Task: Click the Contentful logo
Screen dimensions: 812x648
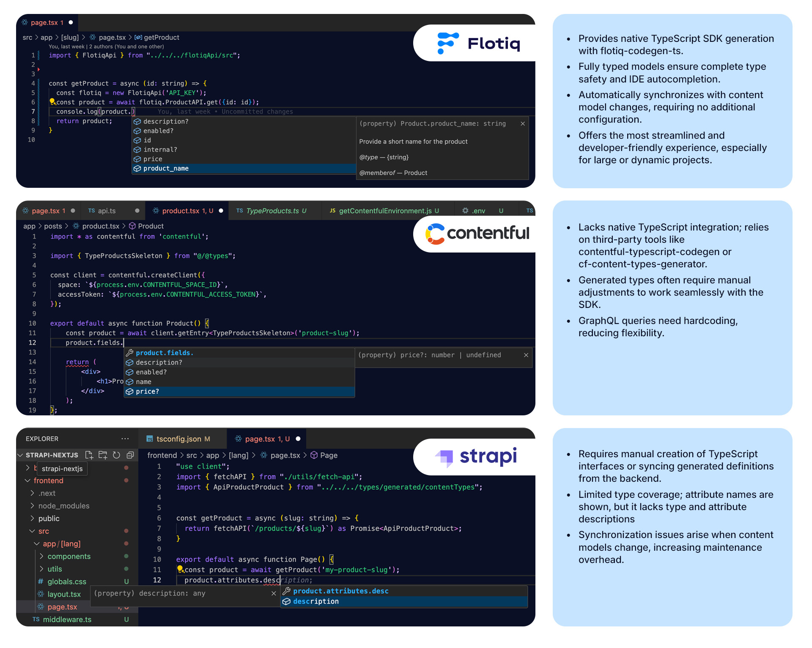Action: coord(477,233)
